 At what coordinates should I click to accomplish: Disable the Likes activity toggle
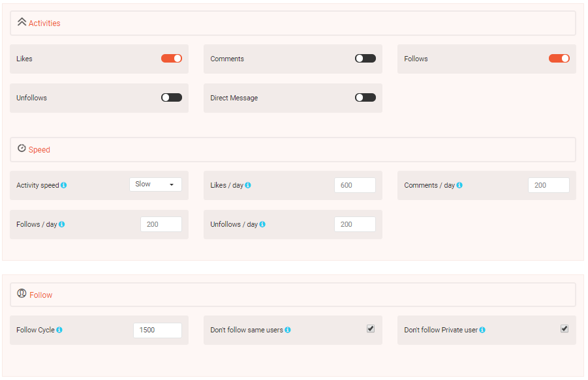(x=172, y=58)
